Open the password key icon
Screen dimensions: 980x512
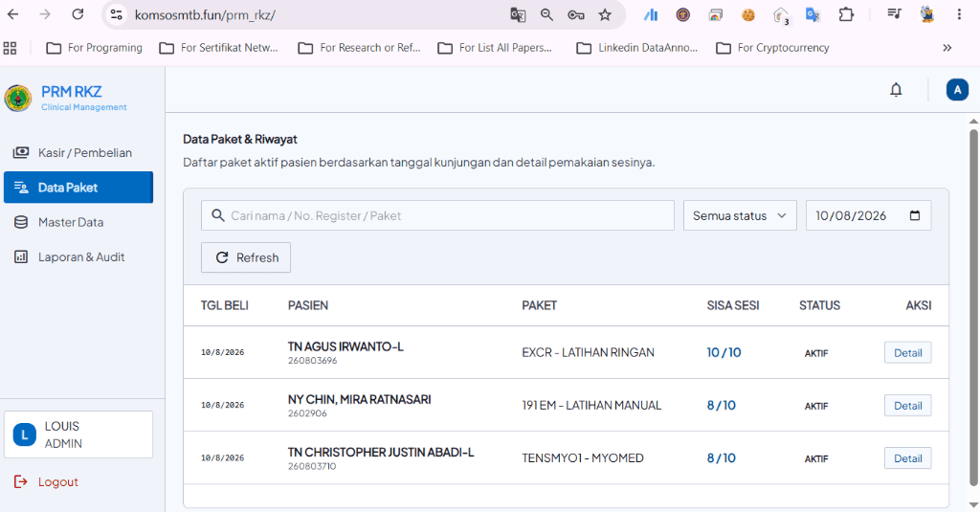click(x=575, y=15)
